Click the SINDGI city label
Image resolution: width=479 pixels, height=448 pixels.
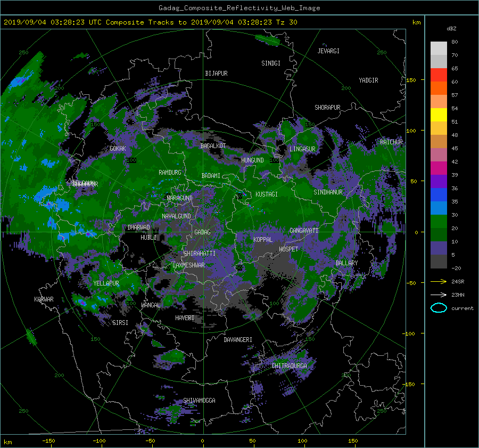pos(271,63)
